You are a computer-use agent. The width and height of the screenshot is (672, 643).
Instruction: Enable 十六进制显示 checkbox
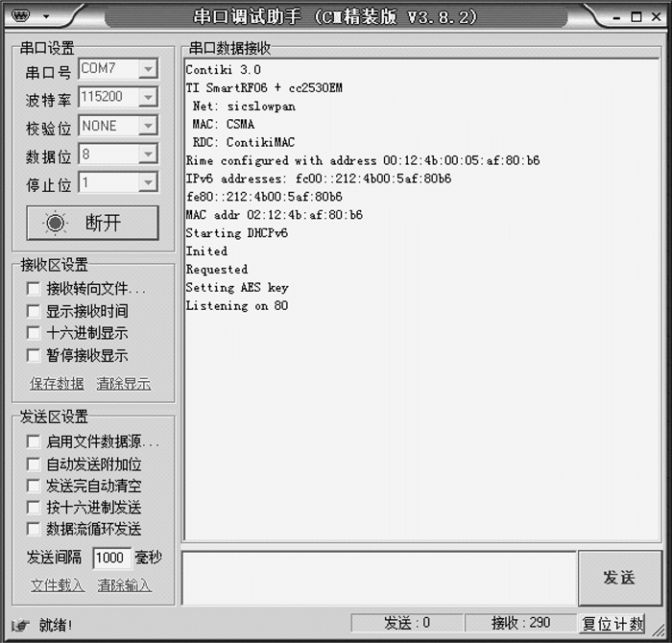(x=34, y=333)
